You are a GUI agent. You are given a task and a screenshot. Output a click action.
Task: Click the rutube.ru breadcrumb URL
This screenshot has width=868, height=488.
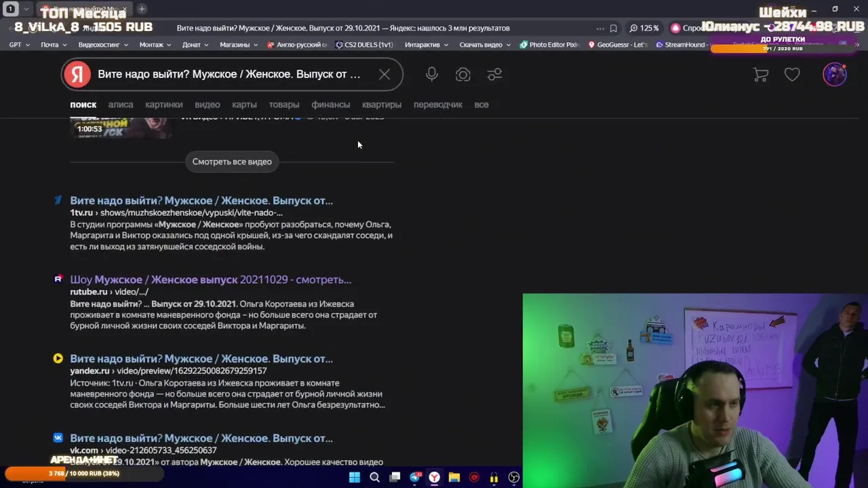pyautogui.click(x=109, y=292)
